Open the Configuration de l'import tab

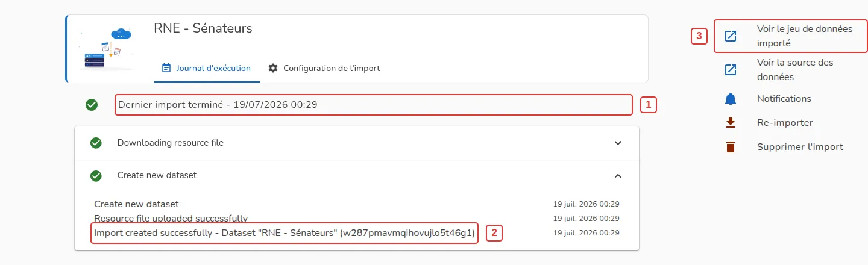324,68
